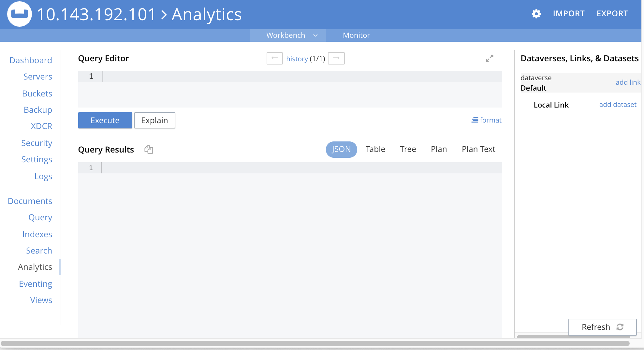Click the 10.143.192.101 cluster title
The width and height of the screenshot is (644, 350).
(x=96, y=15)
